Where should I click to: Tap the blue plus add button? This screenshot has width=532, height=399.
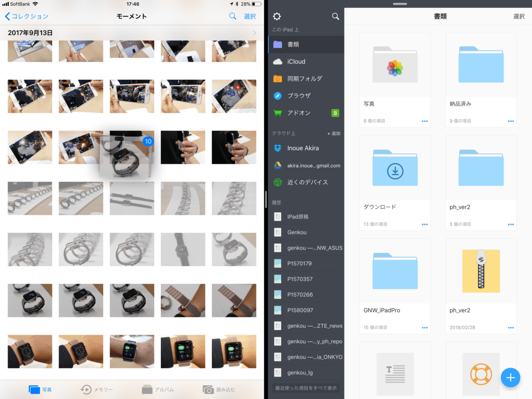click(510, 378)
